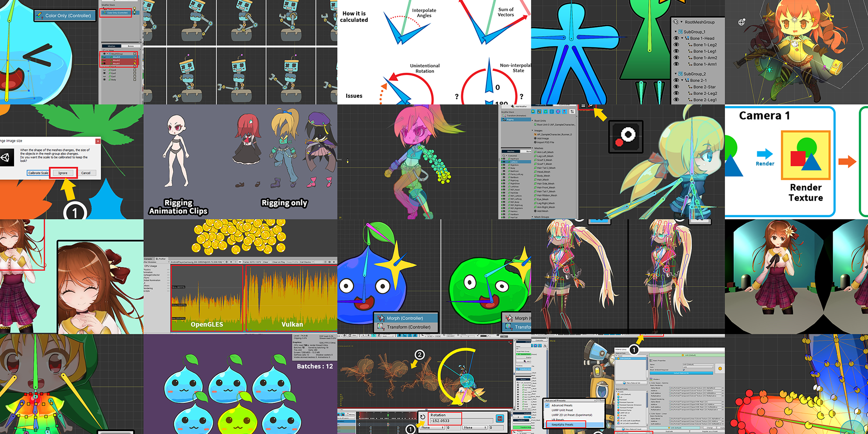Viewport: 868px width, 434px height.
Task: Hide Bone 2-1 with its eye toggle
Action: (676, 80)
